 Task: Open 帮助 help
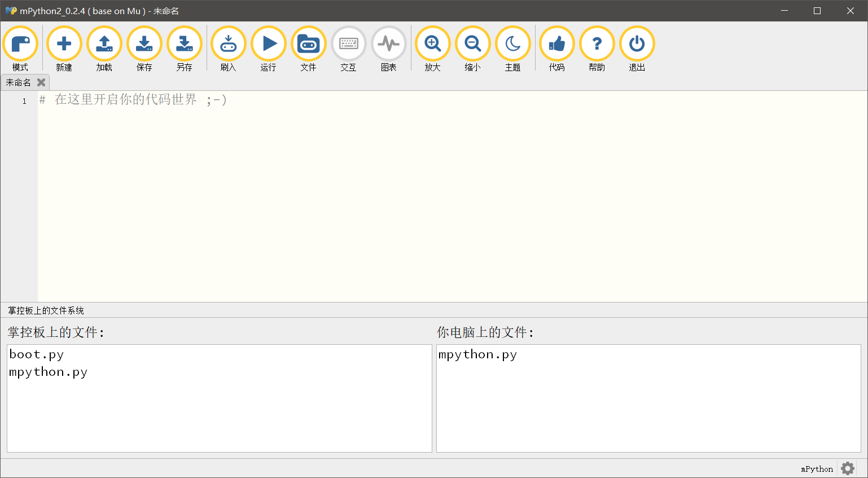coord(597,49)
